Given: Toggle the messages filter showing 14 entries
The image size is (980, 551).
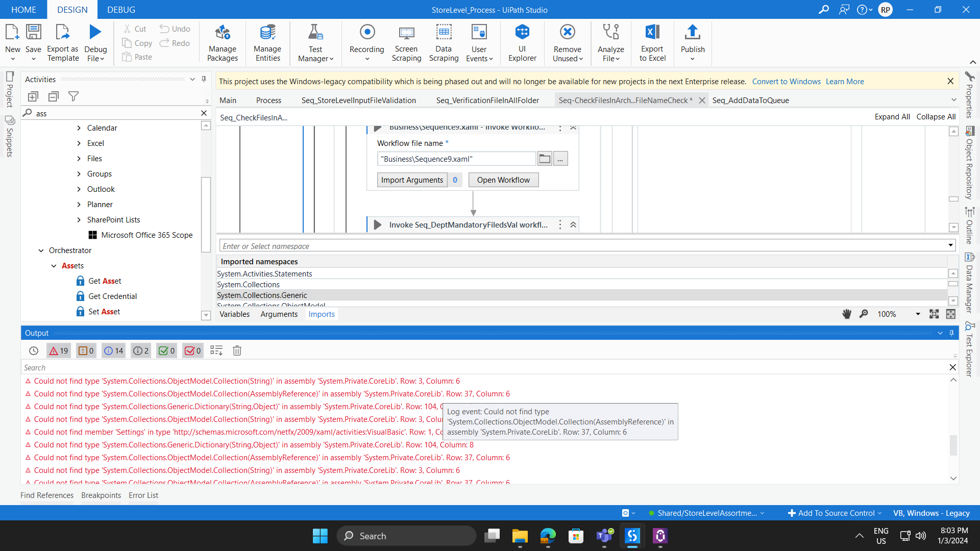Looking at the screenshot, I should (x=113, y=350).
